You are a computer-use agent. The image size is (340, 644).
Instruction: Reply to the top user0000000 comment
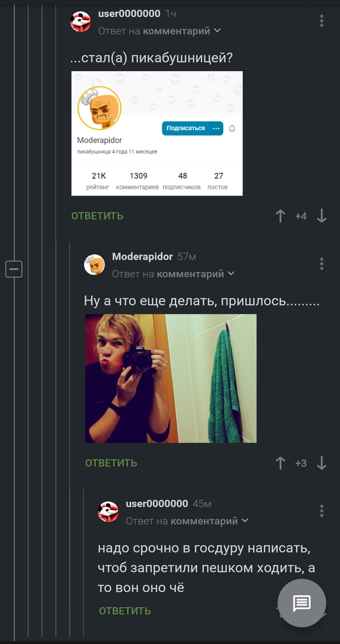pyautogui.click(x=97, y=216)
